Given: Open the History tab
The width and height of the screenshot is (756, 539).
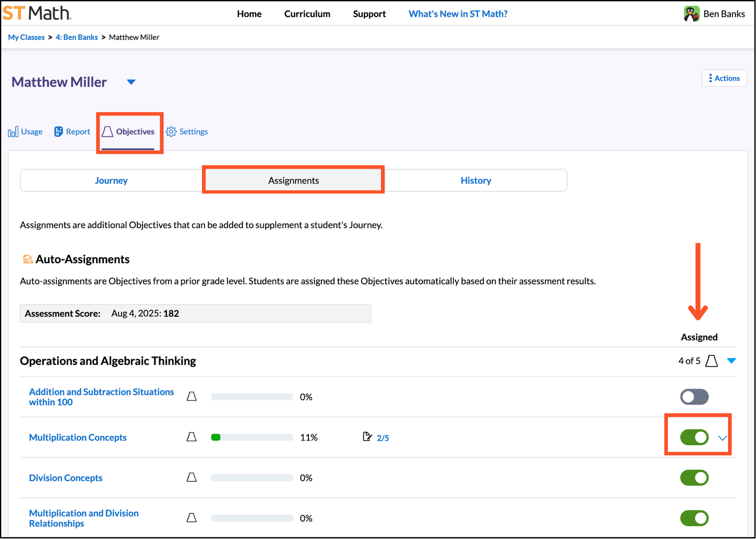Looking at the screenshot, I should 476,180.
